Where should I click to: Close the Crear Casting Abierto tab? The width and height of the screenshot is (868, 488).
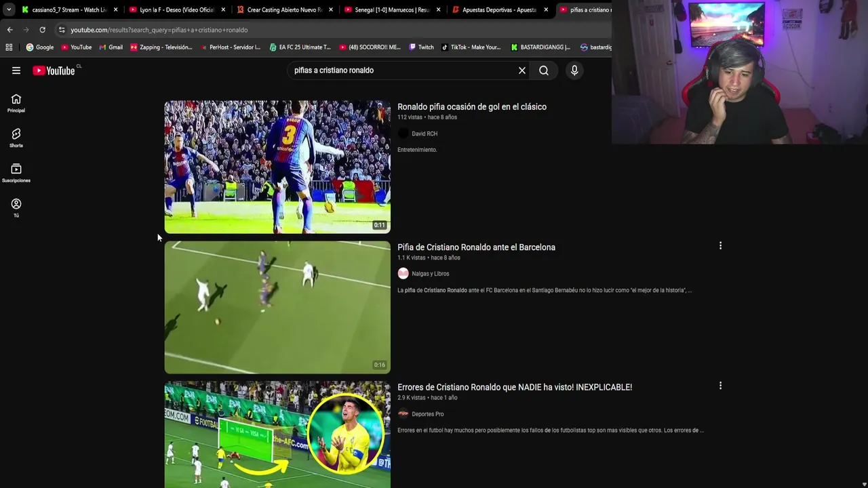click(x=331, y=9)
